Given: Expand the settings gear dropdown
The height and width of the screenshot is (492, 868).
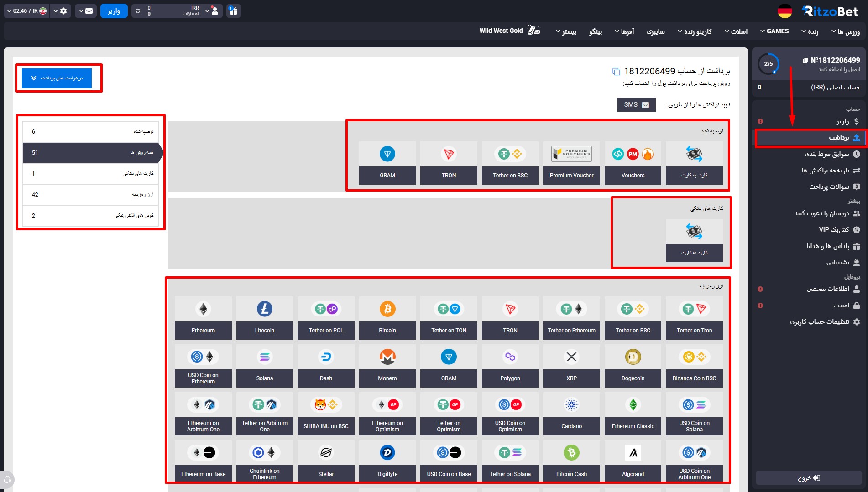Looking at the screenshot, I should pos(60,11).
